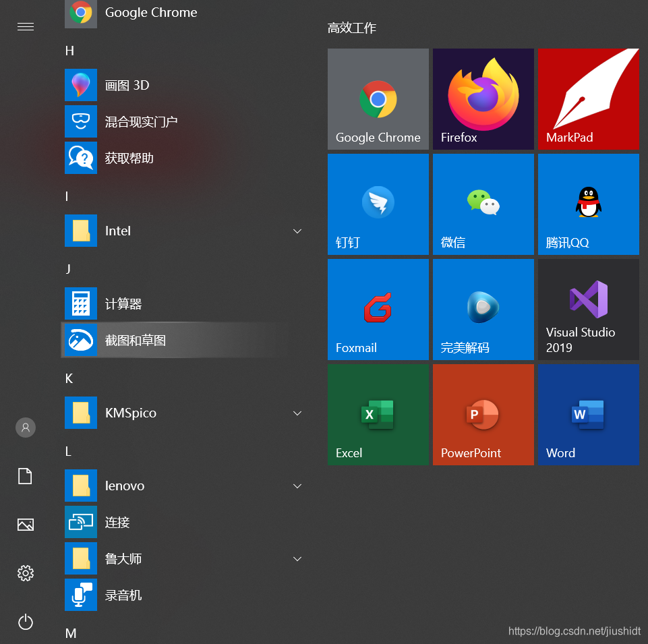Click the L letter header
648x644 pixels.
click(68, 451)
